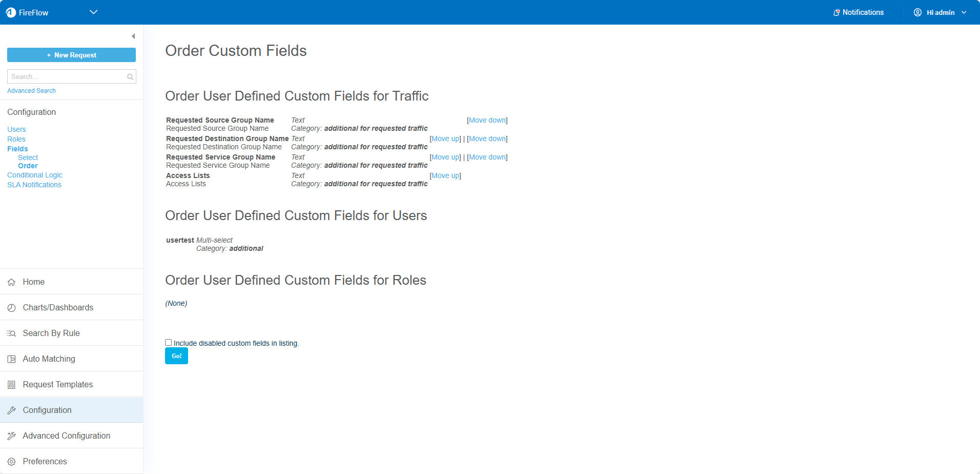Viewport: 980px width, 474px height.
Task: Click into the Search input field
Action: (67, 77)
